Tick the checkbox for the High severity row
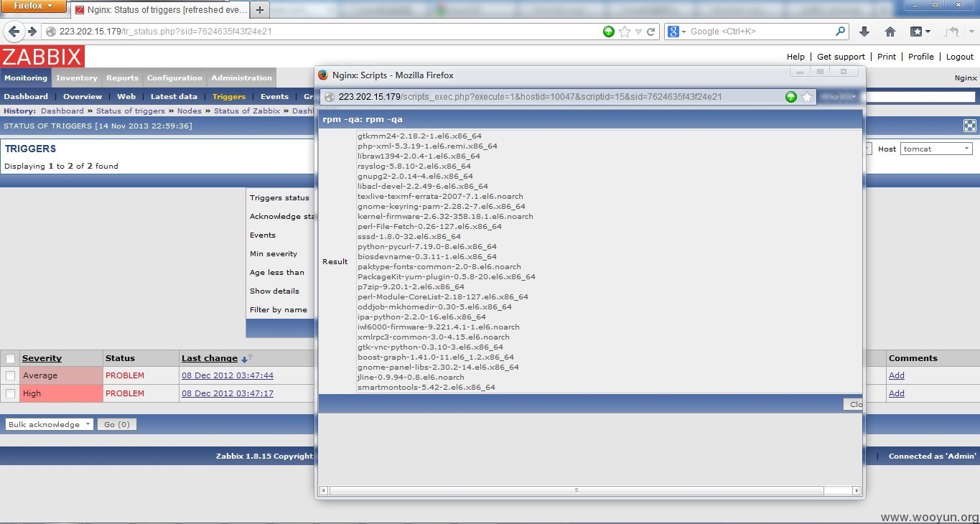 pos(10,393)
